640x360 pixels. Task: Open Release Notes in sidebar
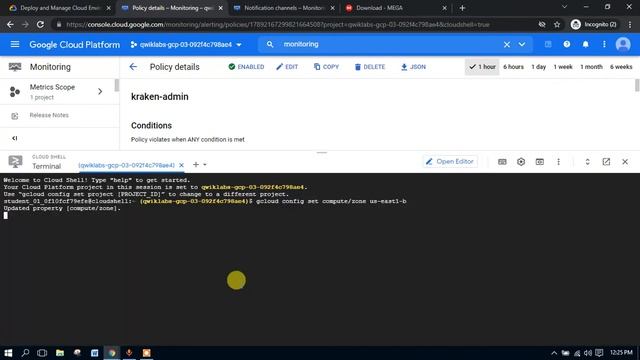coord(49,116)
